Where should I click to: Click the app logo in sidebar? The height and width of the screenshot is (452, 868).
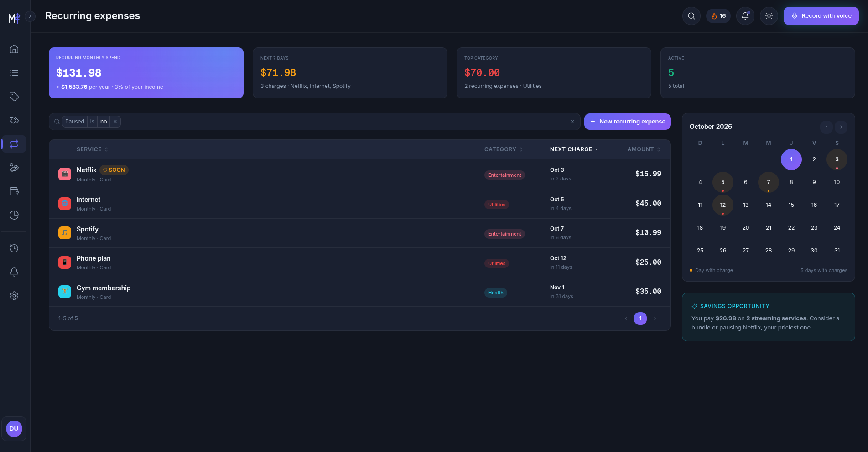[14, 18]
